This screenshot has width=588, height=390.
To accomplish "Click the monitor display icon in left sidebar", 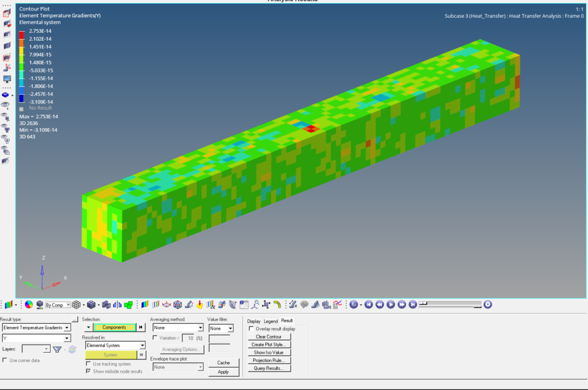I will pos(7,79).
